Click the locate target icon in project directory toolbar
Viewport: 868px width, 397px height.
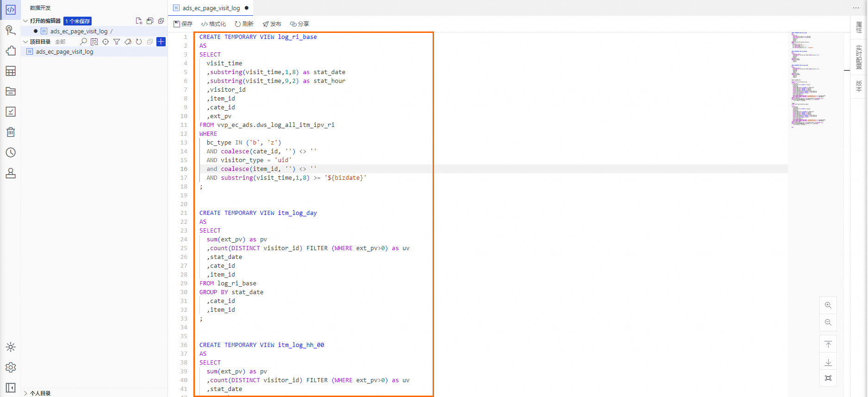(105, 42)
